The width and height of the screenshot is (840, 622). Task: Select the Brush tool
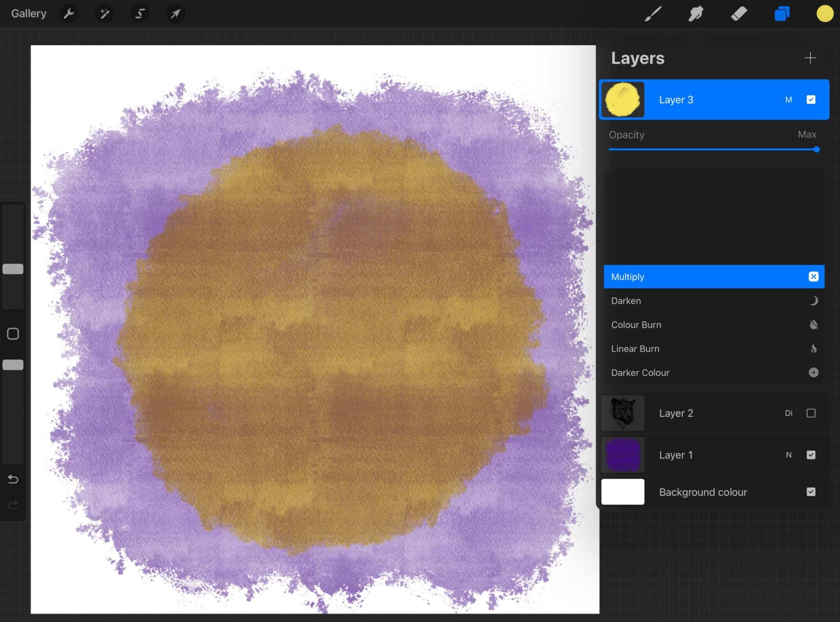click(x=653, y=13)
